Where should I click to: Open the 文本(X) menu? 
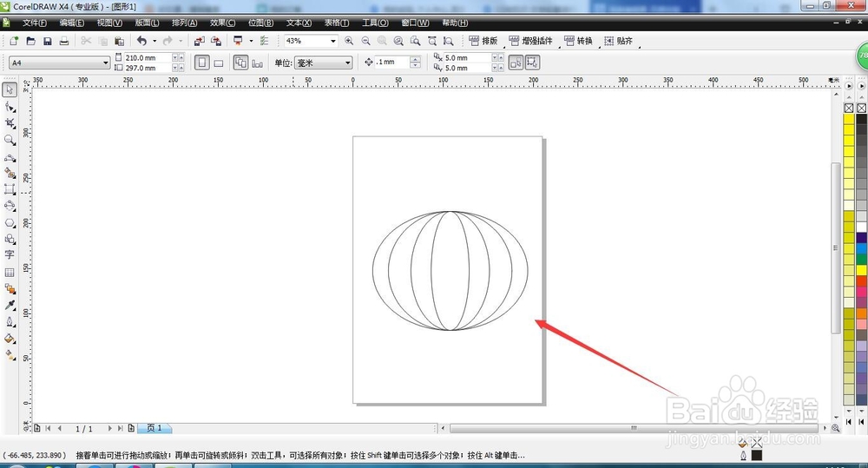pyautogui.click(x=299, y=23)
